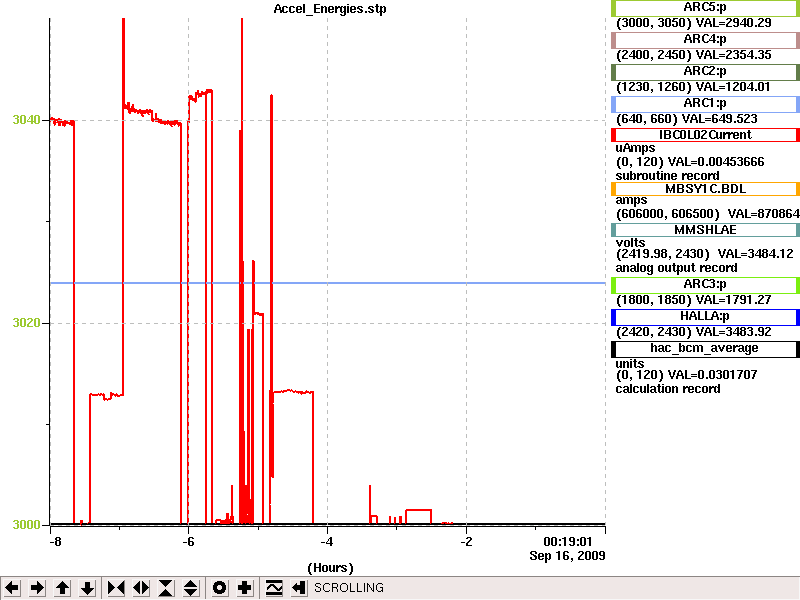Click the 3020 y-axis label
This screenshot has width=800, height=600.
tap(27, 323)
